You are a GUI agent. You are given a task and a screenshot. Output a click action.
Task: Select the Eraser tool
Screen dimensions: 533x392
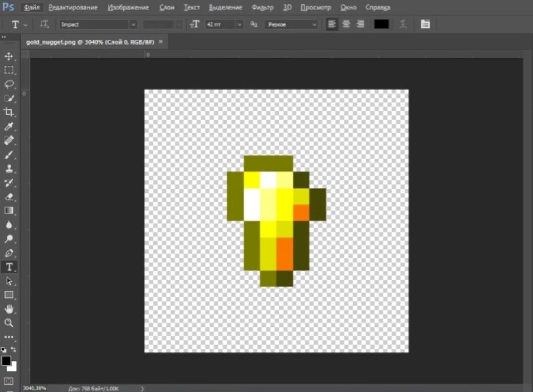click(9, 196)
